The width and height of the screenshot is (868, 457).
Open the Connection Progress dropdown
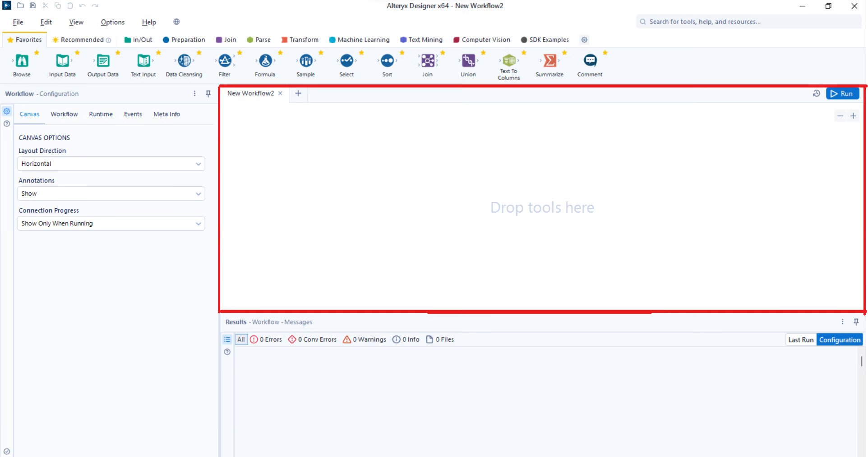point(111,224)
